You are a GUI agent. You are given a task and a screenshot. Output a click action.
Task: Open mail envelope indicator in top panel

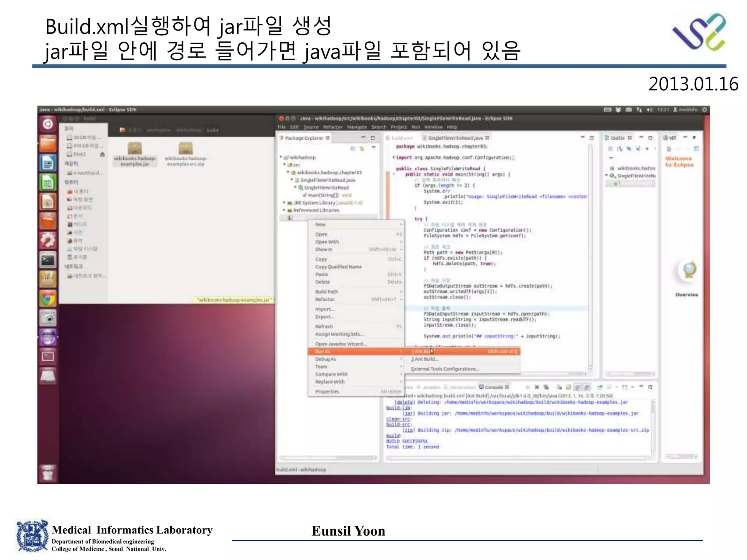[x=628, y=109]
